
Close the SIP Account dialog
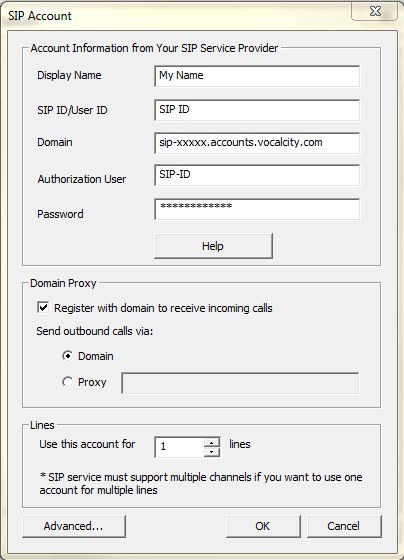tap(374, 11)
